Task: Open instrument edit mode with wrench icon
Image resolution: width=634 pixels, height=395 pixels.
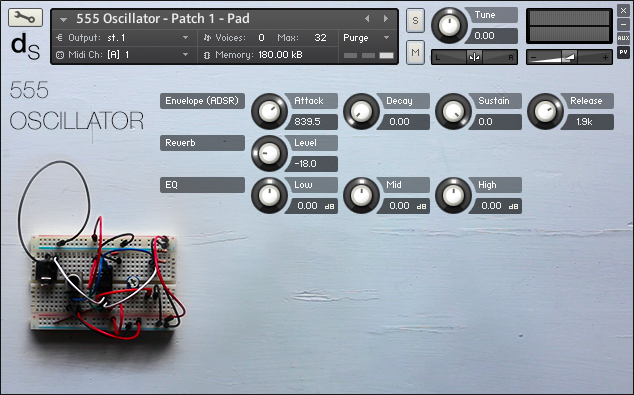Action: [25, 17]
